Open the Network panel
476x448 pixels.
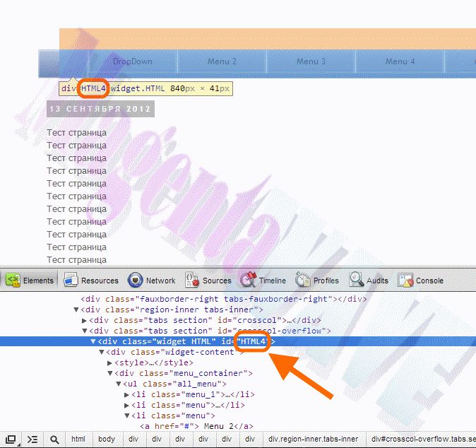point(152,281)
